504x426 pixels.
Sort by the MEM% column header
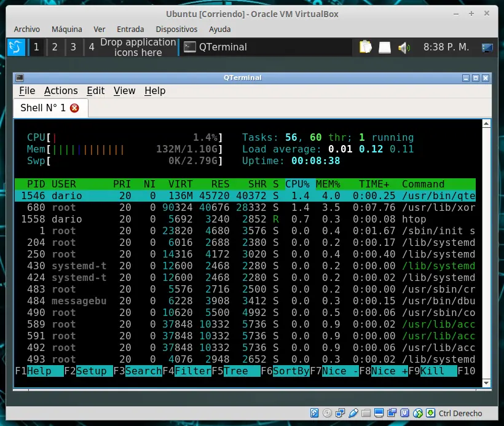[x=328, y=184]
